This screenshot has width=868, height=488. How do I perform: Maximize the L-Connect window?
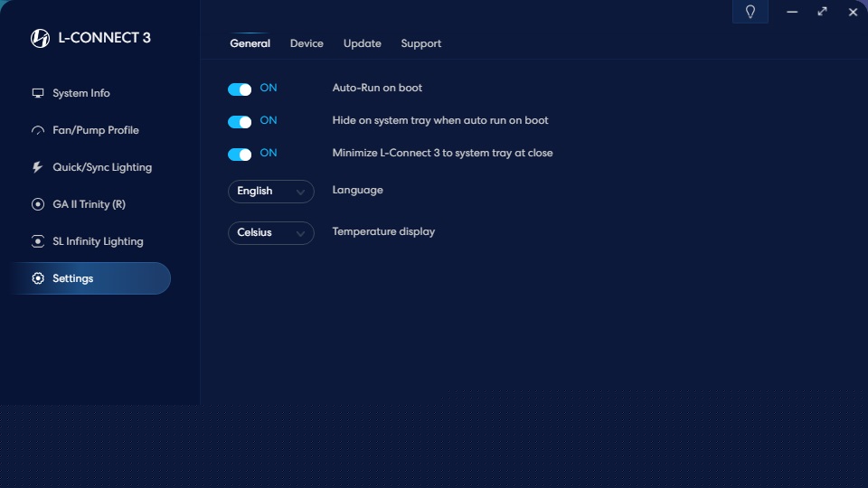click(x=822, y=12)
